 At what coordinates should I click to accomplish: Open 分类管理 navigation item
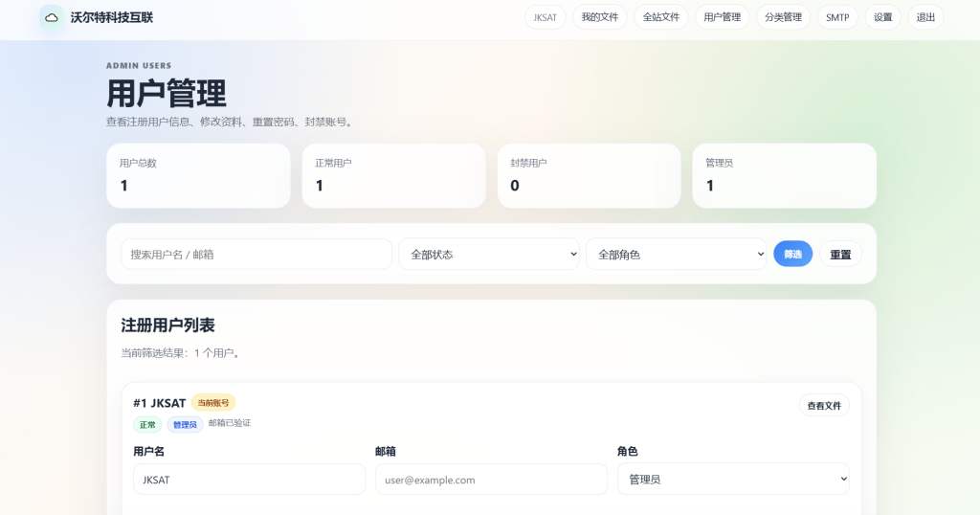pos(783,17)
